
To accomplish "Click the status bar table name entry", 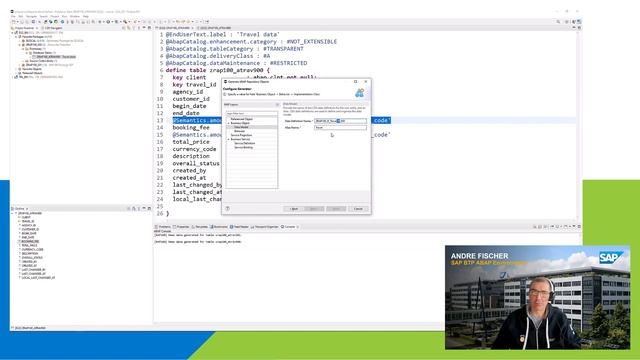I will 30,328.
